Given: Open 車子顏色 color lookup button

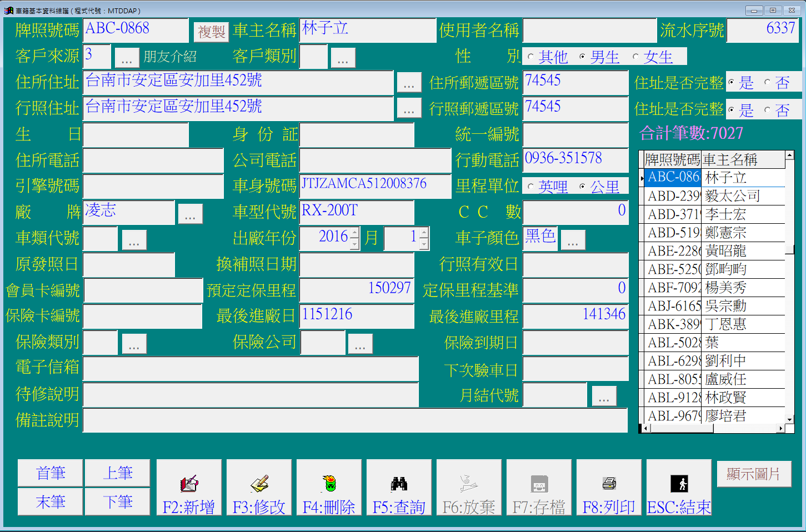Looking at the screenshot, I should 573,240.
